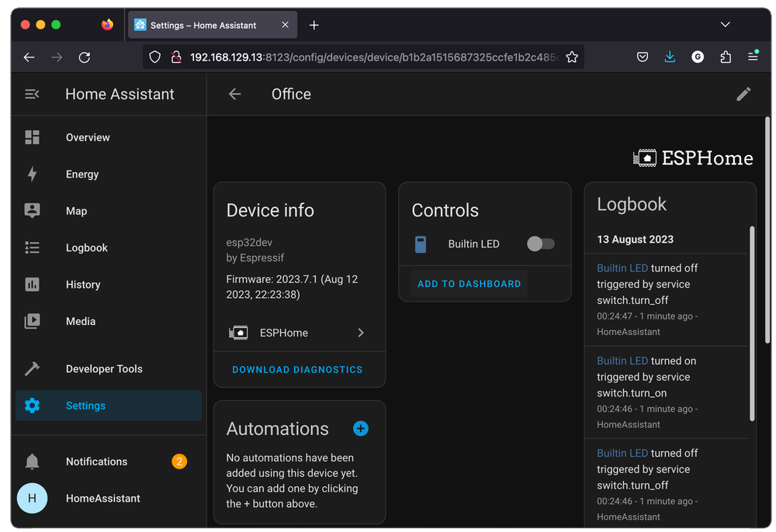Image resolution: width=776 pixels, height=532 pixels.
Task: Open the Firefox tab list dropdown
Action: coord(725,25)
